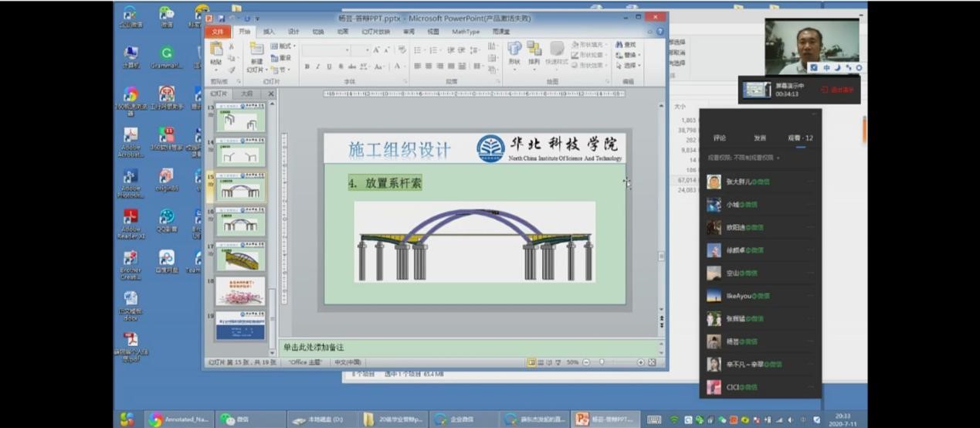Click the zoom out minus button

[586, 362]
